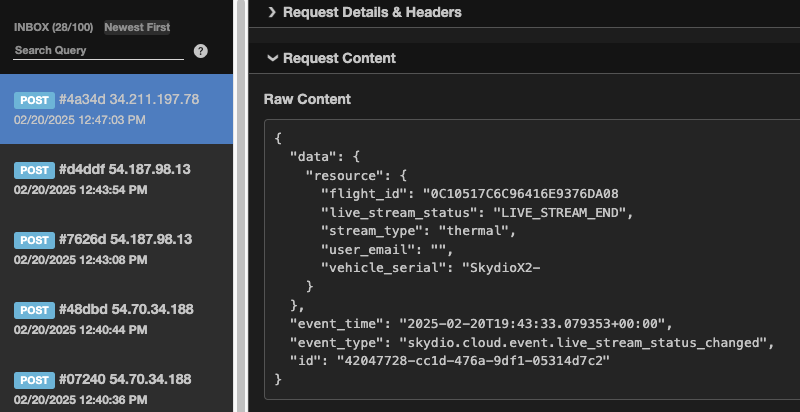Viewport: 800px width, 412px height.
Task: Click the LIVE_STREAM_END status value
Action: tap(560, 212)
